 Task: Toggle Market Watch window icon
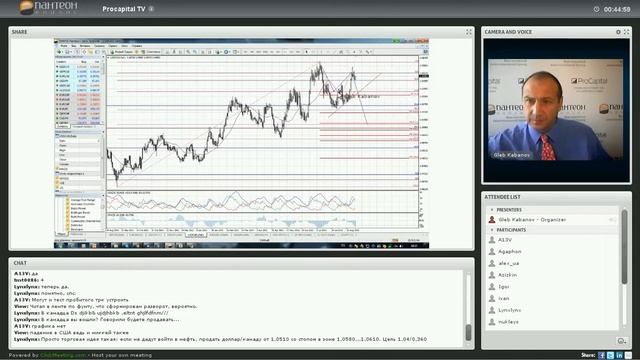(x=78, y=52)
